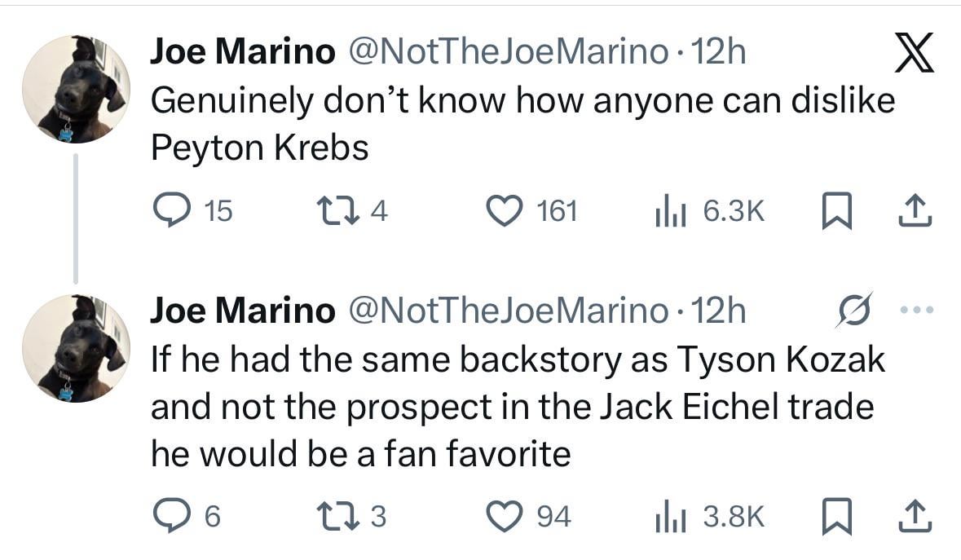Open the first post's dog profile picture
The width and height of the screenshot is (961, 560).
coord(75,90)
